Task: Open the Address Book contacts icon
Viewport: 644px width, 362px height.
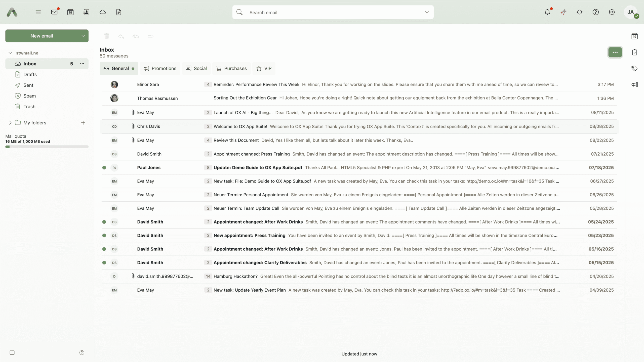Action: 86,12
